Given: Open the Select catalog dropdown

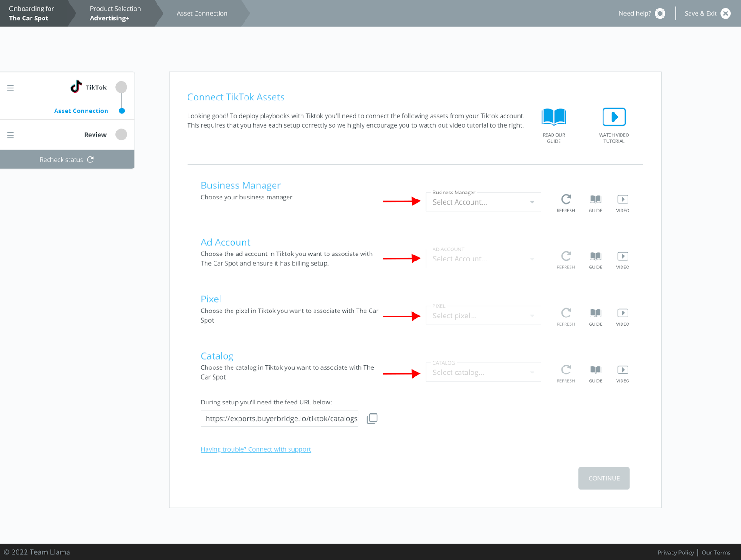Looking at the screenshot, I should [x=484, y=373].
